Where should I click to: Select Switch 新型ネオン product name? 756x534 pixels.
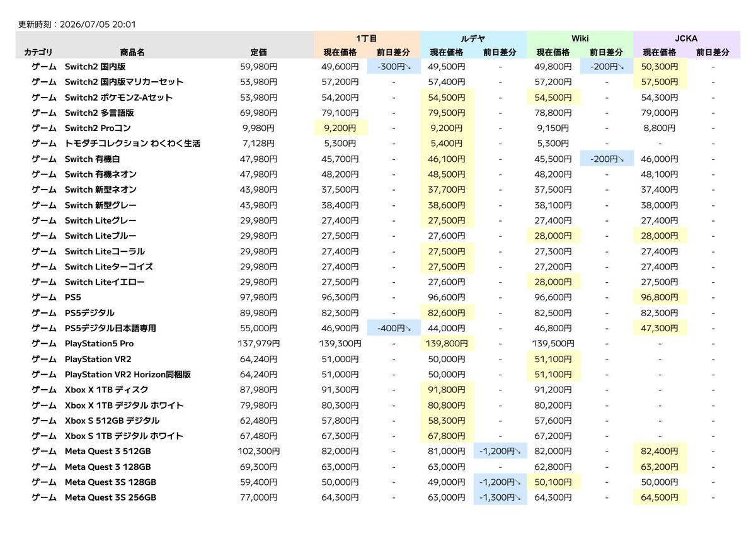[x=101, y=190]
